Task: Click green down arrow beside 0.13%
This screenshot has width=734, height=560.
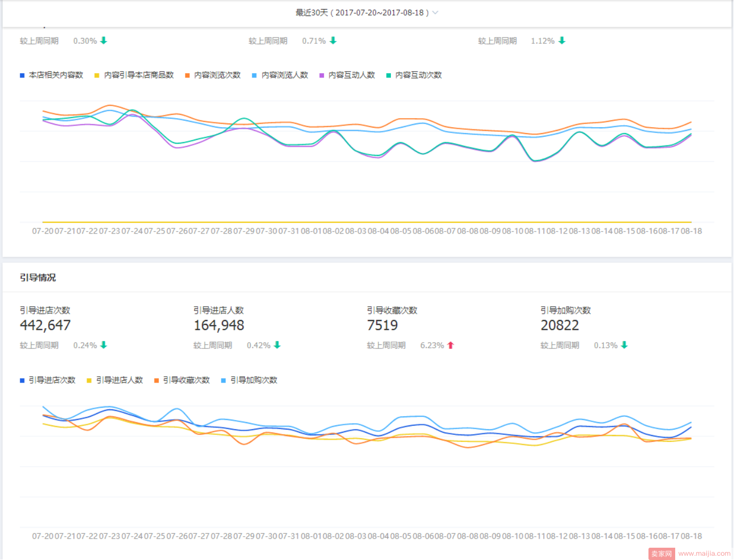Action: point(624,345)
